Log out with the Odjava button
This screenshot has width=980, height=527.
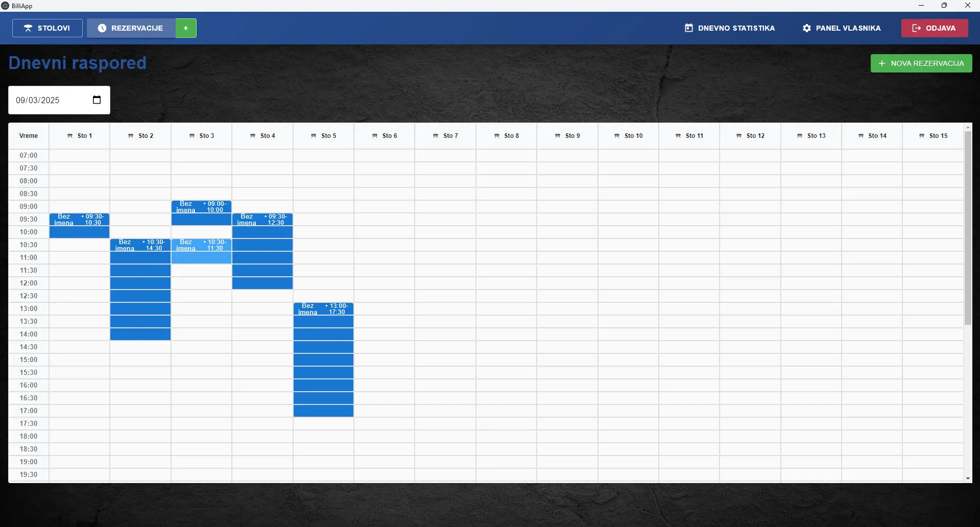point(934,28)
